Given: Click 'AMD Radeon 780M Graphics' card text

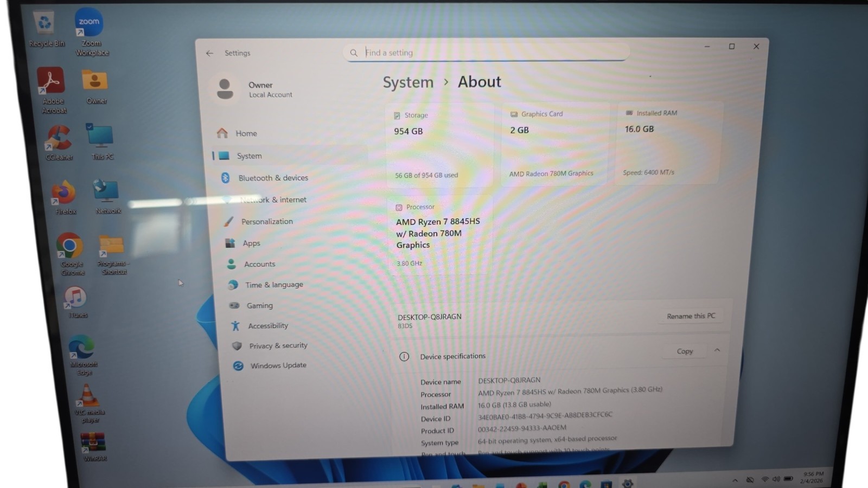Looking at the screenshot, I should [551, 174].
